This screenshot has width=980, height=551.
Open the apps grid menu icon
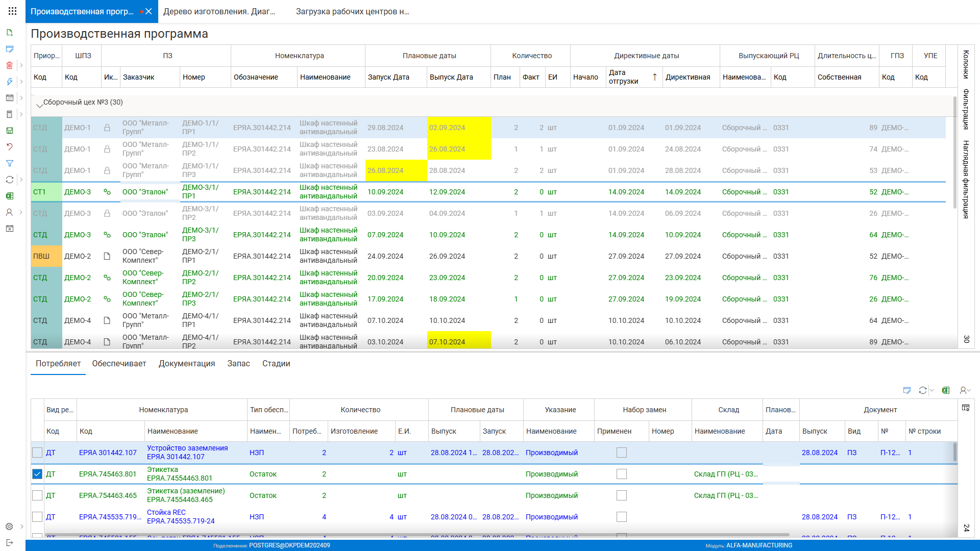click(x=13, y=11)
